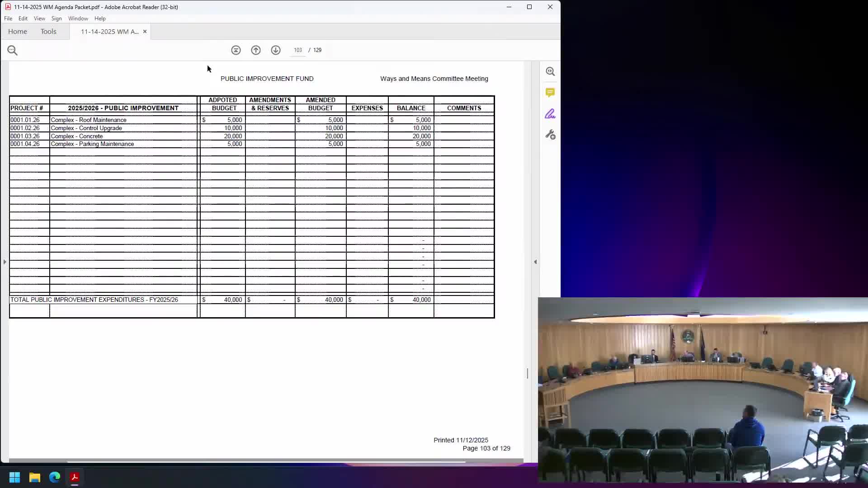Image resolution: width=868 pixels, height=488 pixels.
Task: Expand the left navigation pane arrow
Action: point(5,262)
